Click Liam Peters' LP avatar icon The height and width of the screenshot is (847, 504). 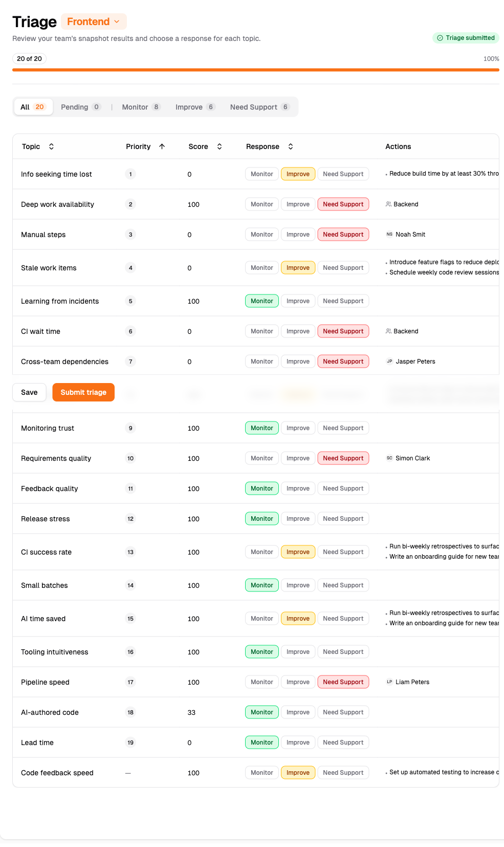click(389, 682)
